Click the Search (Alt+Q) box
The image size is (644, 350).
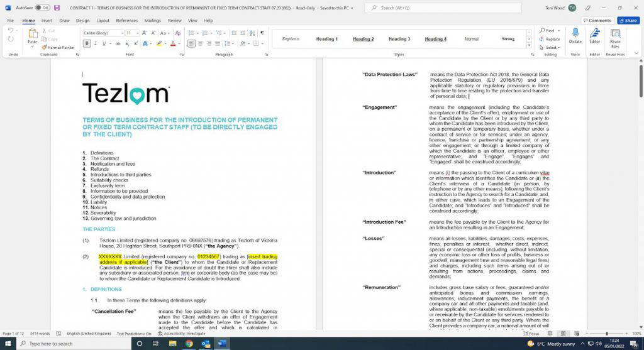click(443, 8)
